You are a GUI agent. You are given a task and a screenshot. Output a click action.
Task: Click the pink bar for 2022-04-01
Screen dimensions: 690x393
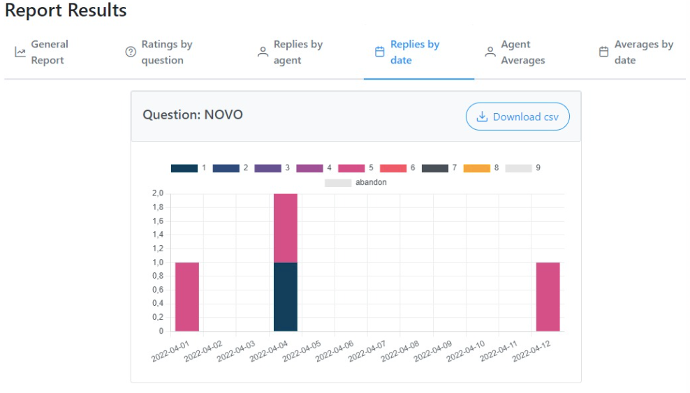click(x=187, y=297)
